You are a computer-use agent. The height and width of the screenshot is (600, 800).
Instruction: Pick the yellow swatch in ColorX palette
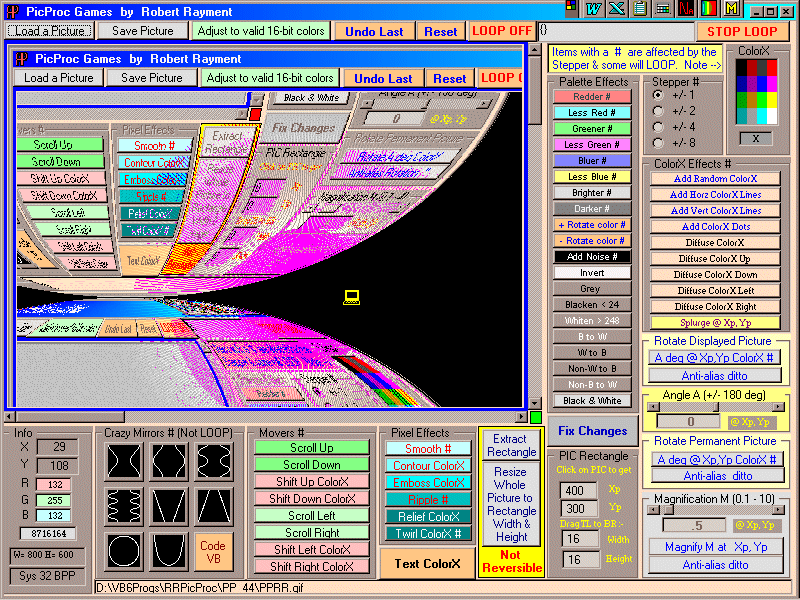772,99
